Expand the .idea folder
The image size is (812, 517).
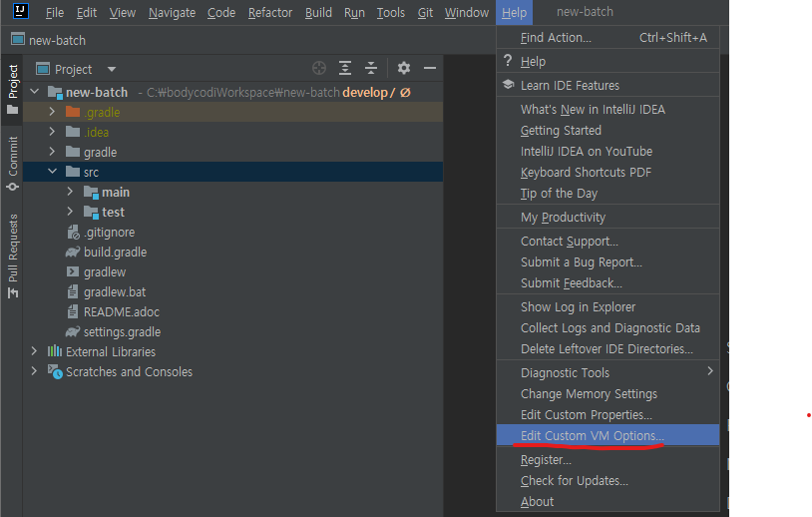coord(52,132)
